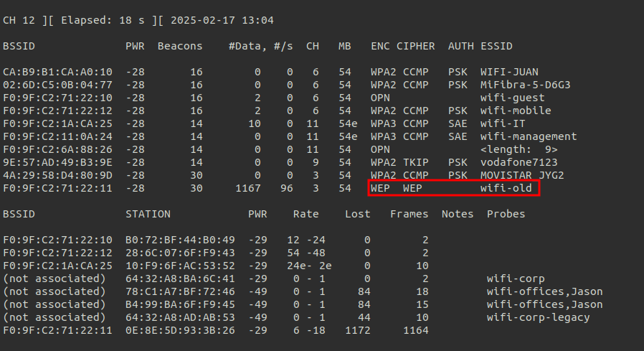Click probe wifi-offices,Jason for station B4:99:BA:6F:F9:45
This screenshot has height=351, width=644.
[544, 304]
